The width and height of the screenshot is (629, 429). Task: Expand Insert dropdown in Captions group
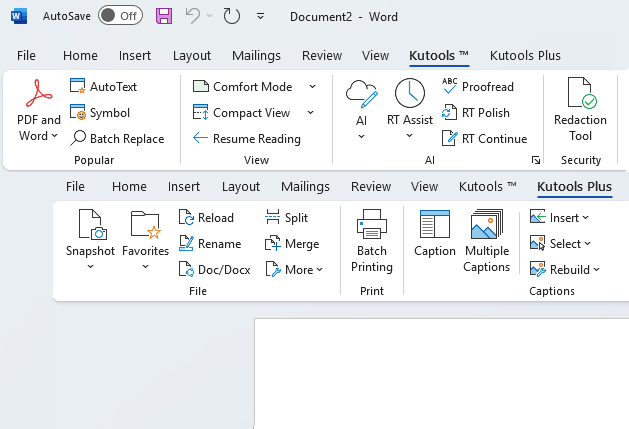click(560, 218)
